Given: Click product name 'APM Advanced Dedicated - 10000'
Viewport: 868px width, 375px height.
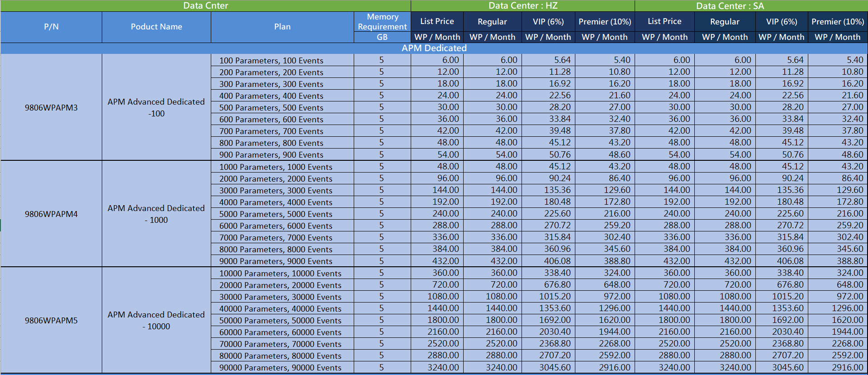Looking at the screenshot, I should coord(157,320).
